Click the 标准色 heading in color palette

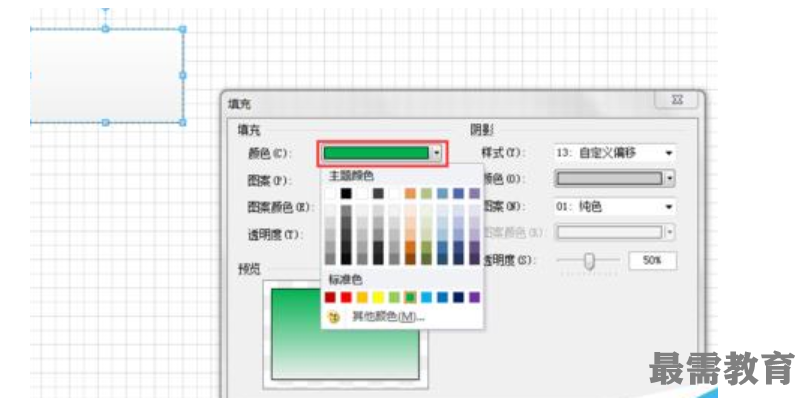pos(345,279)
